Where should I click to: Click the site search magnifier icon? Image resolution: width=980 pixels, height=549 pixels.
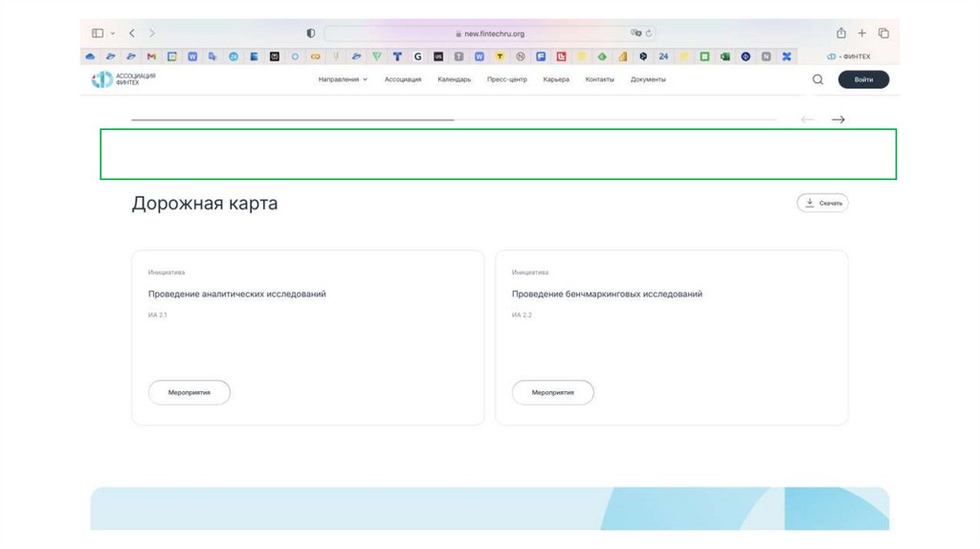pos(817,79)
